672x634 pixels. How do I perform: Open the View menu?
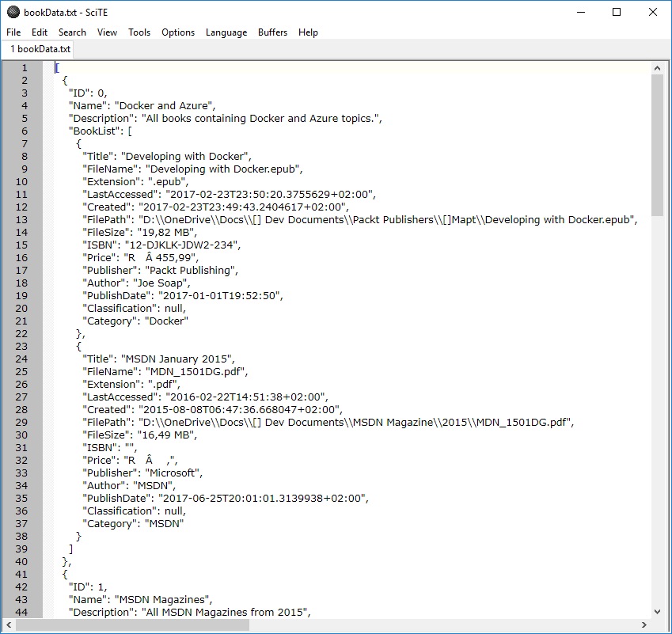(x=107, y=32)
